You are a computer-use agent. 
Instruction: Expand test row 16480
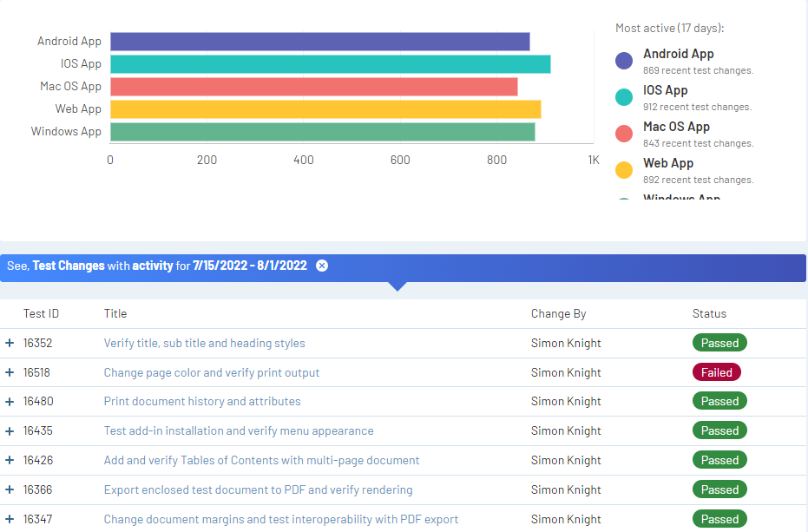[10, 402]
